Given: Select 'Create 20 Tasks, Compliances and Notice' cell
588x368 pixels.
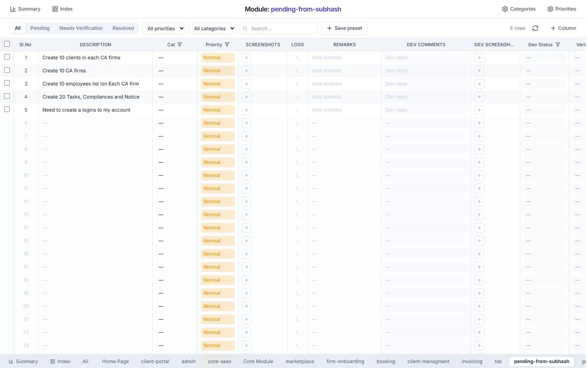Looking at the screenshot, I should coord(95,97).
